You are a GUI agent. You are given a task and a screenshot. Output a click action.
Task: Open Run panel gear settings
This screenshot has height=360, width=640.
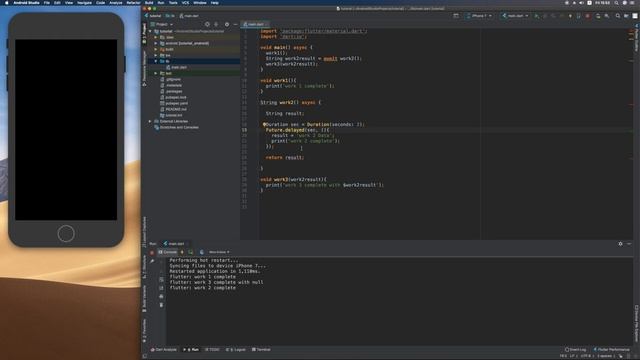[620, 244]
